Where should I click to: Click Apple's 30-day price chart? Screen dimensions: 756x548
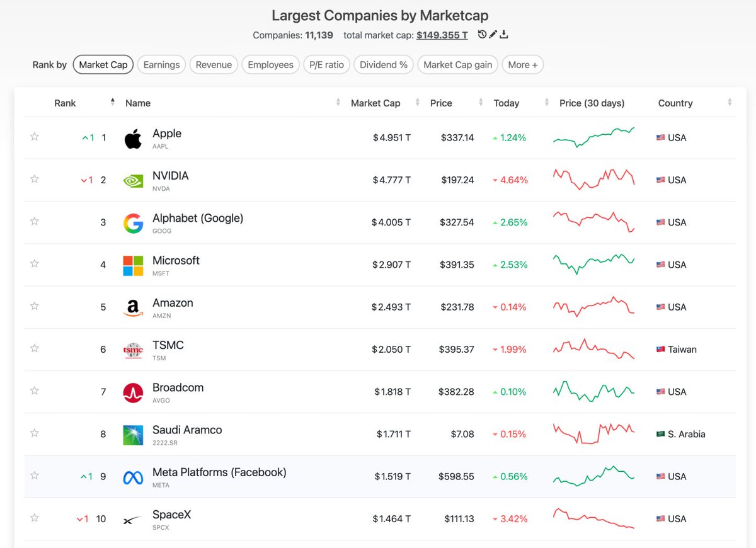point(593,137)
